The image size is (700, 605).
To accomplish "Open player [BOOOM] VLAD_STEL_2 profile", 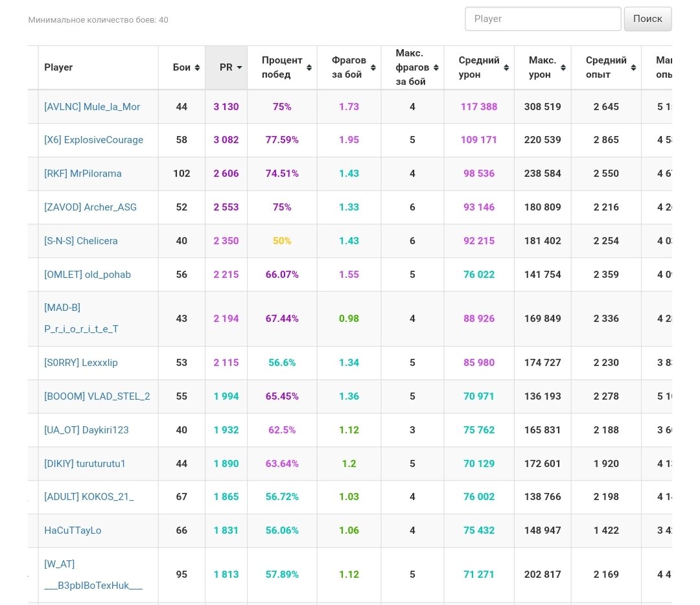I will click(x=97, y=396).
